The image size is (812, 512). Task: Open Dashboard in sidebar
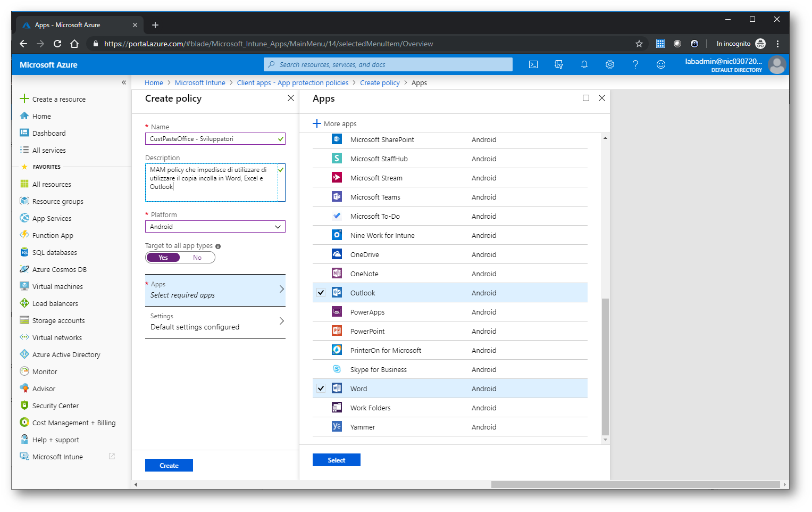[49, 133]
